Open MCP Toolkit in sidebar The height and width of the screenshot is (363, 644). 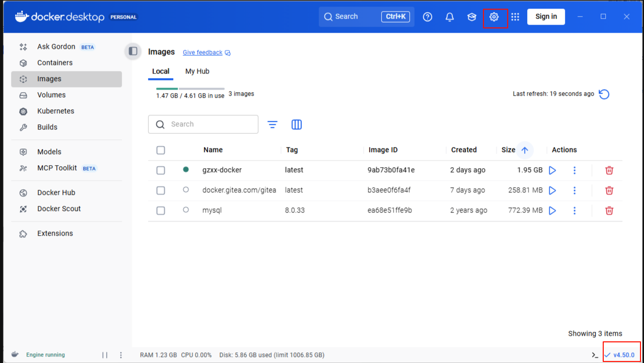66,168
